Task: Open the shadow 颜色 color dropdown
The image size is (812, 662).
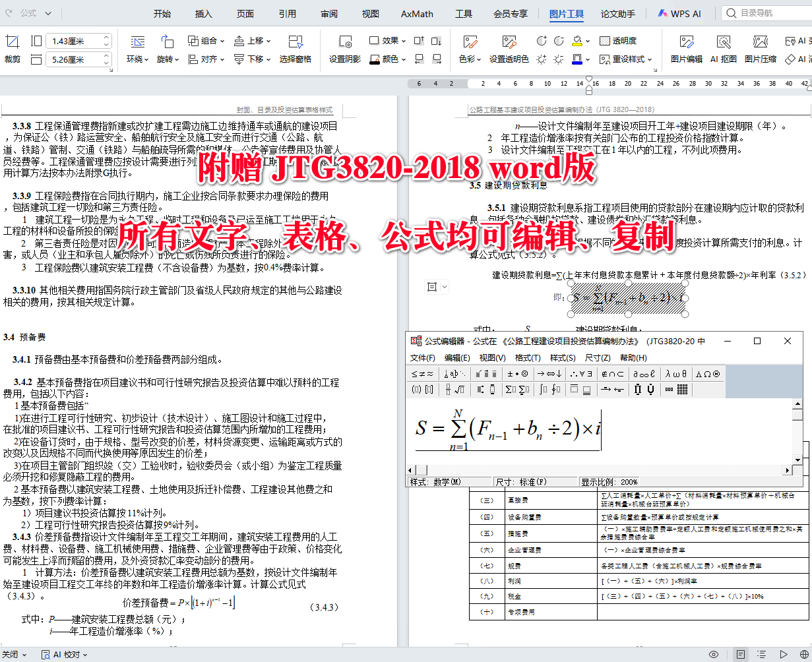Action: click(x=388, y=59)
